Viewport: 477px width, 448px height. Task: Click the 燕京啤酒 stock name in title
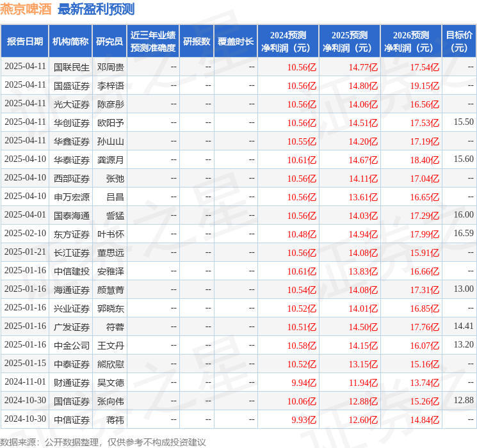point(26,9)
